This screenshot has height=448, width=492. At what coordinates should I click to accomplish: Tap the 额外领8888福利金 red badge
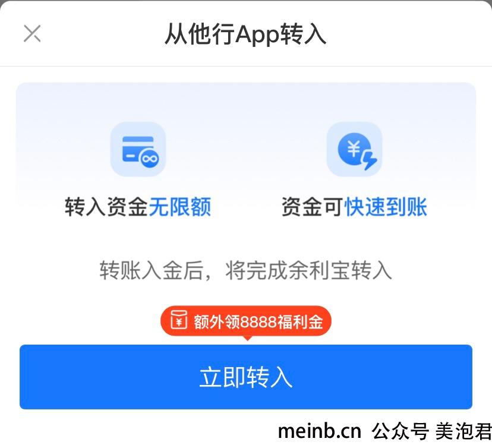[x=246, y=321]
